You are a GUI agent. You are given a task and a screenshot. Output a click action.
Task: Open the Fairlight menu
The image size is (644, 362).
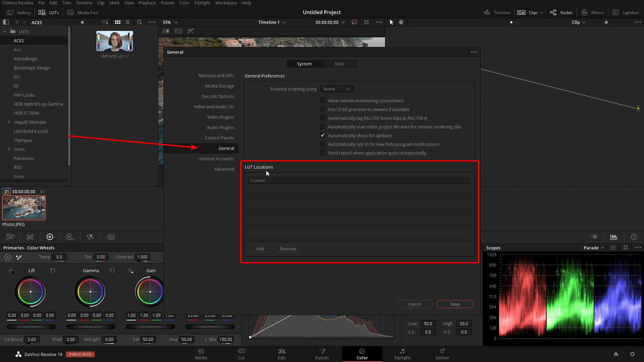click(203, 3)
